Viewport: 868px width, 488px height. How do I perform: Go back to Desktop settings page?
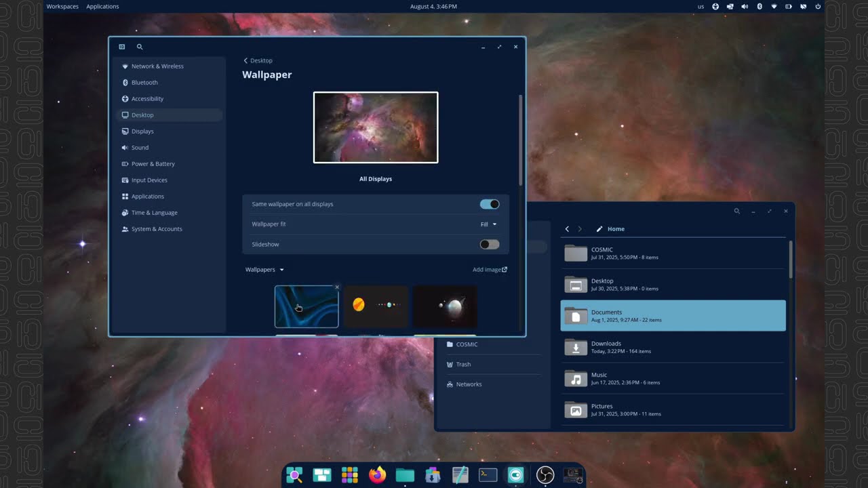click(258, 60)
